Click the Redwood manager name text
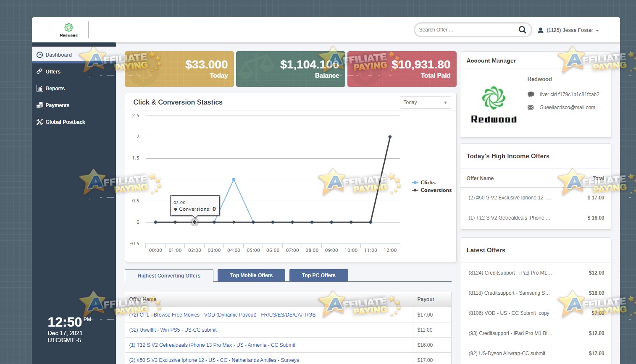Image resolution: width=636 pixels, height=364 pixels. coord(539,79)
